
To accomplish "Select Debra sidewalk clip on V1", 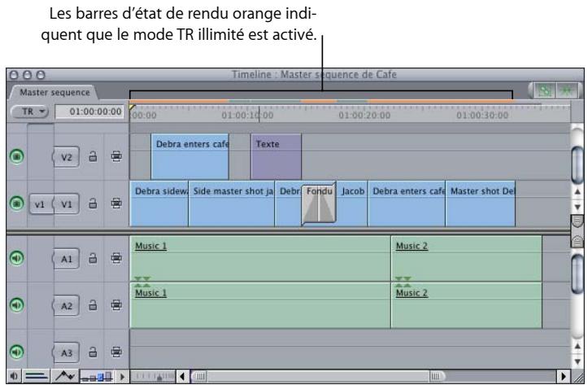I will (x=159, y=204).
